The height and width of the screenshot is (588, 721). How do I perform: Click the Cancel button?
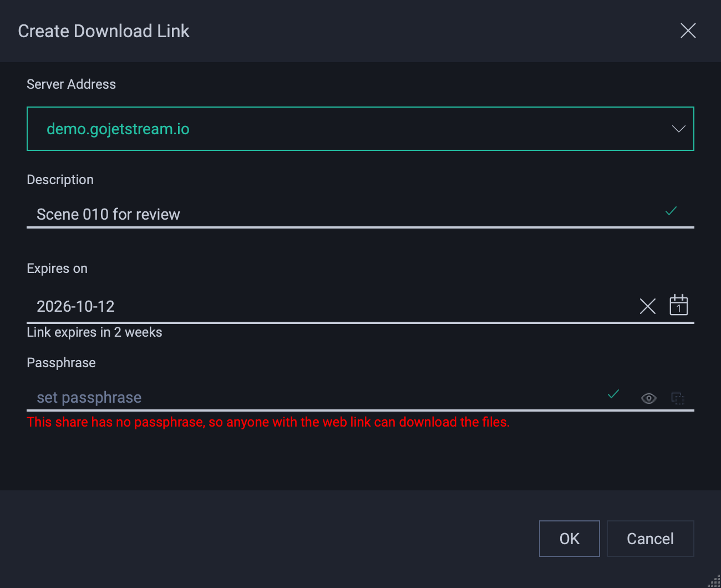651,539
